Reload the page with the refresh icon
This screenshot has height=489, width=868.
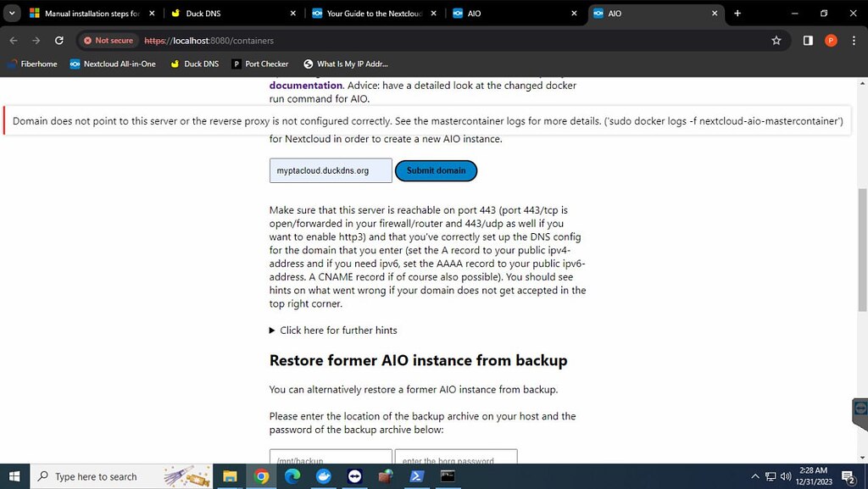pos(58,41)
